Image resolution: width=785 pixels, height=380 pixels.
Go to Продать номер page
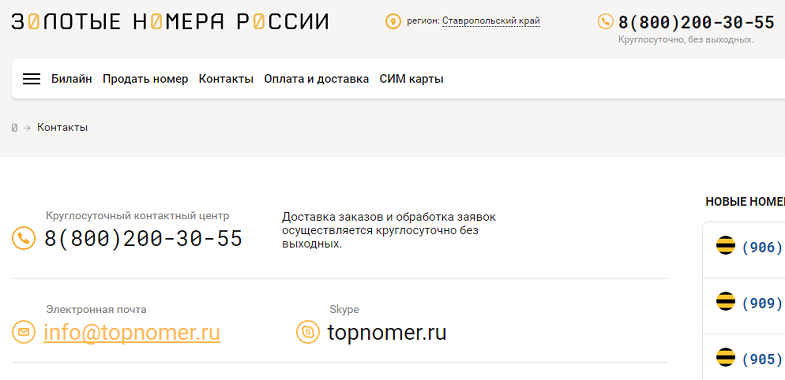[145, 79]
